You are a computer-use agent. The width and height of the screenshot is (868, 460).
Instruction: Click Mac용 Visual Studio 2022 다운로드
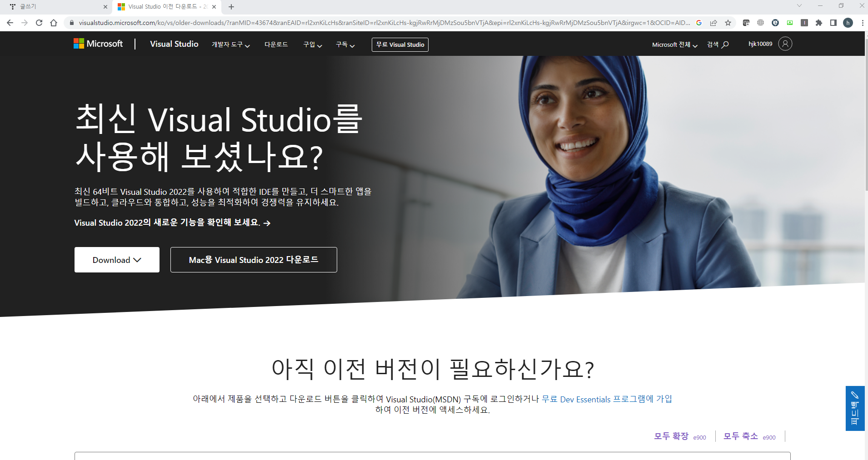point(254,260)
